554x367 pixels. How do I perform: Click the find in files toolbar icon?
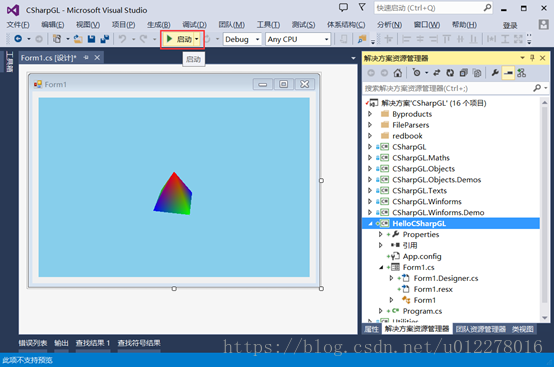362,39
